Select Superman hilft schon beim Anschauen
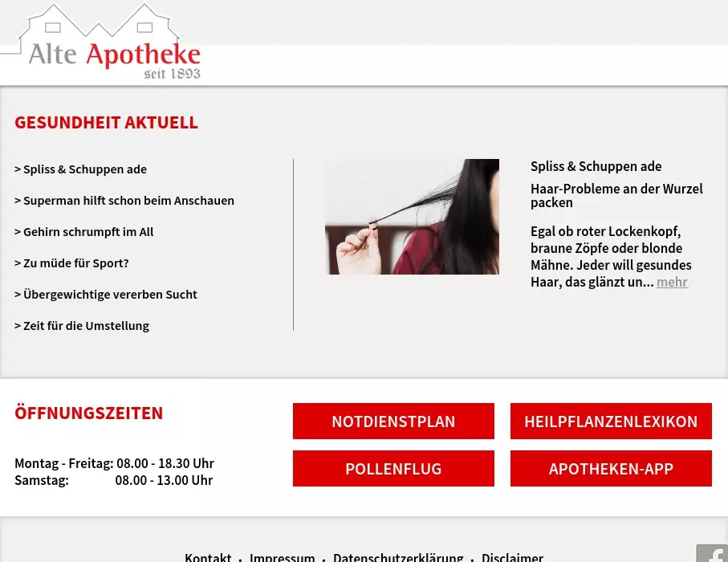This screenshot has height=562, width=728. pyautogui.click(x=124, y=201)
